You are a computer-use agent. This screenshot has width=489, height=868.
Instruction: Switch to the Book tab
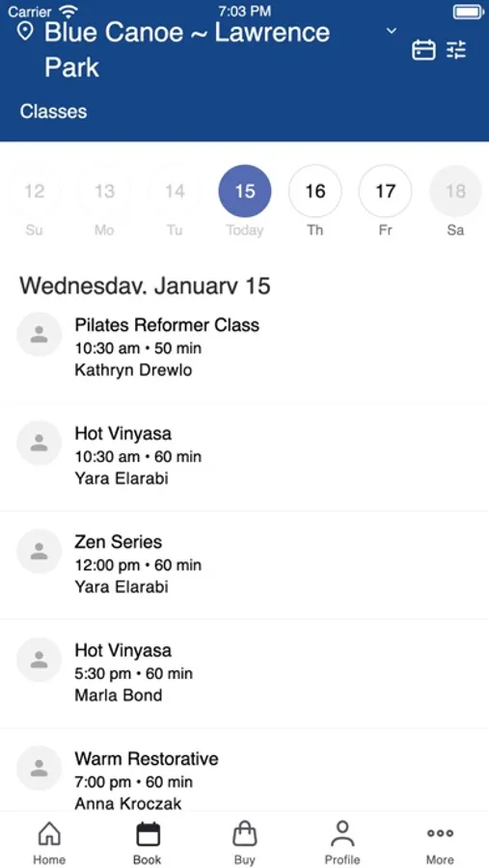tap(148, 843)
